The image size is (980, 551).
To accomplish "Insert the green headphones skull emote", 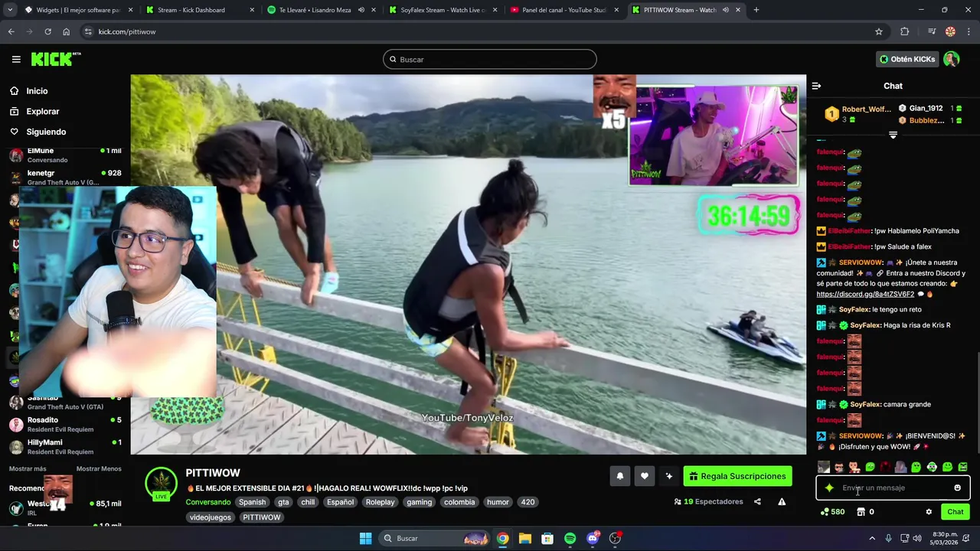I will coord(932,467).
